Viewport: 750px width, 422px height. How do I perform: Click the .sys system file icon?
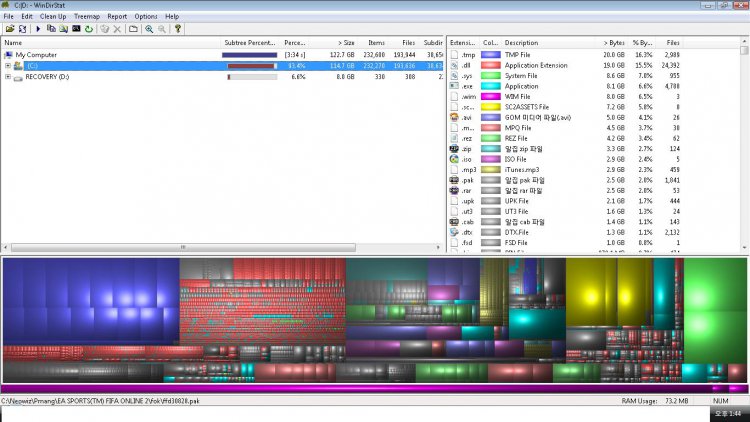point(454,76)
